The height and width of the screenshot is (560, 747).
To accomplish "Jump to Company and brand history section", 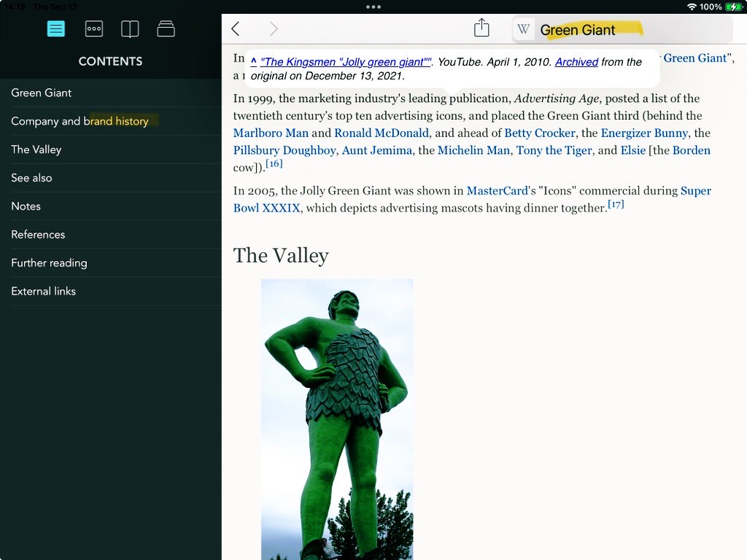I will click(x=80, y=121).
